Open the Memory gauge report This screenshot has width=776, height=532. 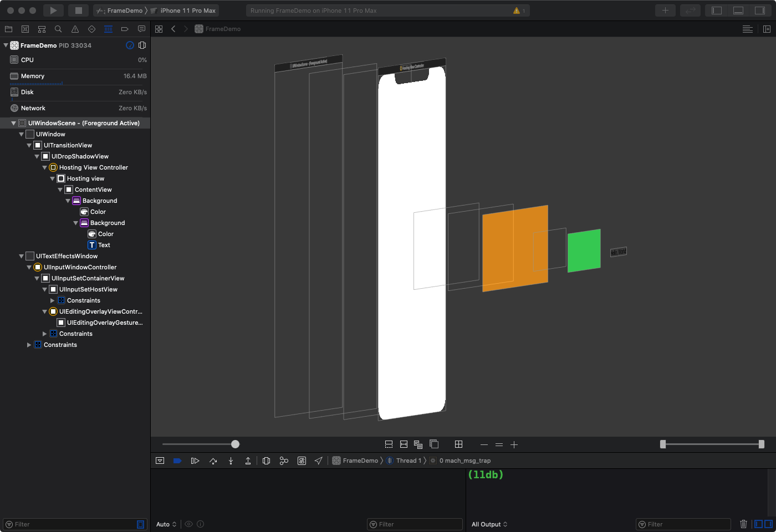pyautogui.click(x=75, y=76)
